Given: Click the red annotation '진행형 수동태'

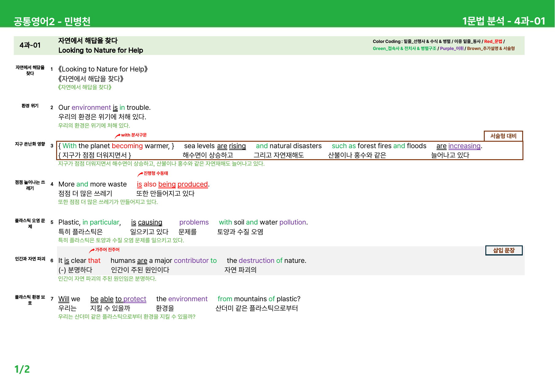Looking at the screenshot, I should coord(156,173).
